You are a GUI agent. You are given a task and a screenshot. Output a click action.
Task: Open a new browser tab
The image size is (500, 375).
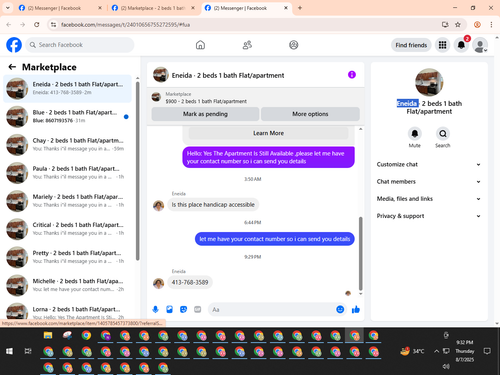(x=300, y=8)
